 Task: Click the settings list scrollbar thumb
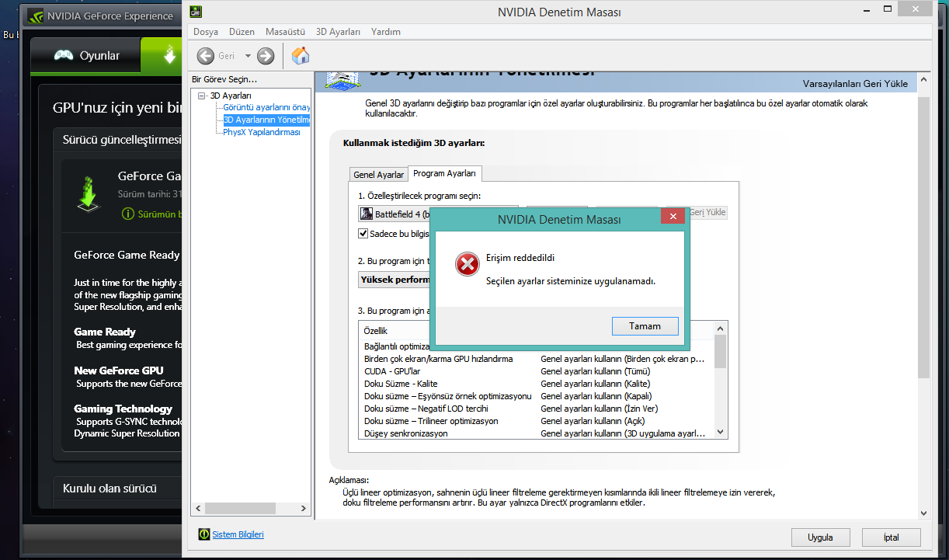[720, 352]
